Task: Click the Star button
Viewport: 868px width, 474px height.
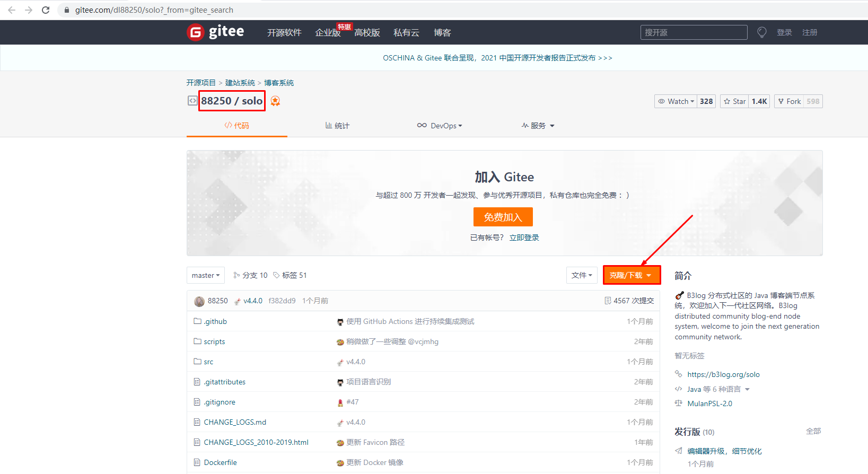Action: [x=734, y=101]
